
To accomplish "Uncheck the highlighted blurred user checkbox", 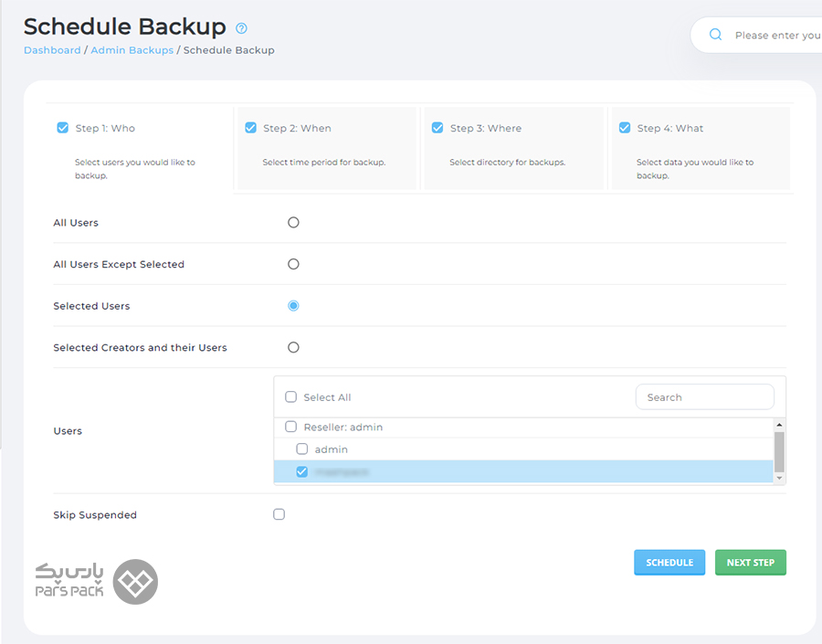I will (x=302, y=471).
